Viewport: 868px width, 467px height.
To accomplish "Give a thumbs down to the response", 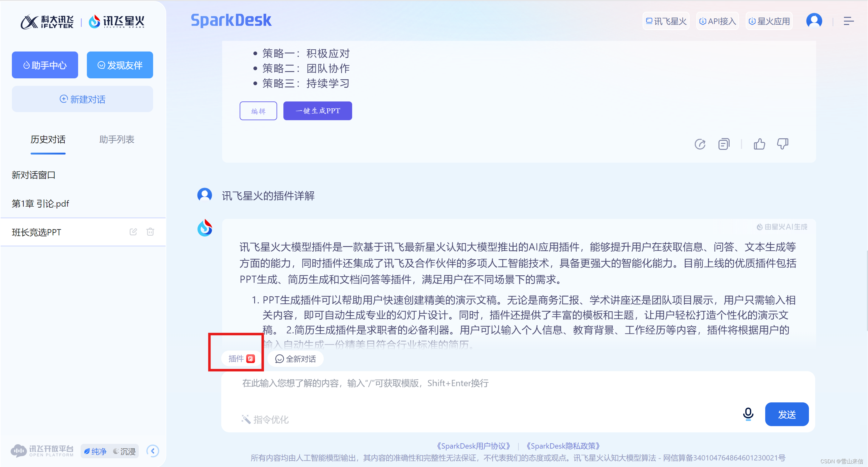I will (783, 144).
